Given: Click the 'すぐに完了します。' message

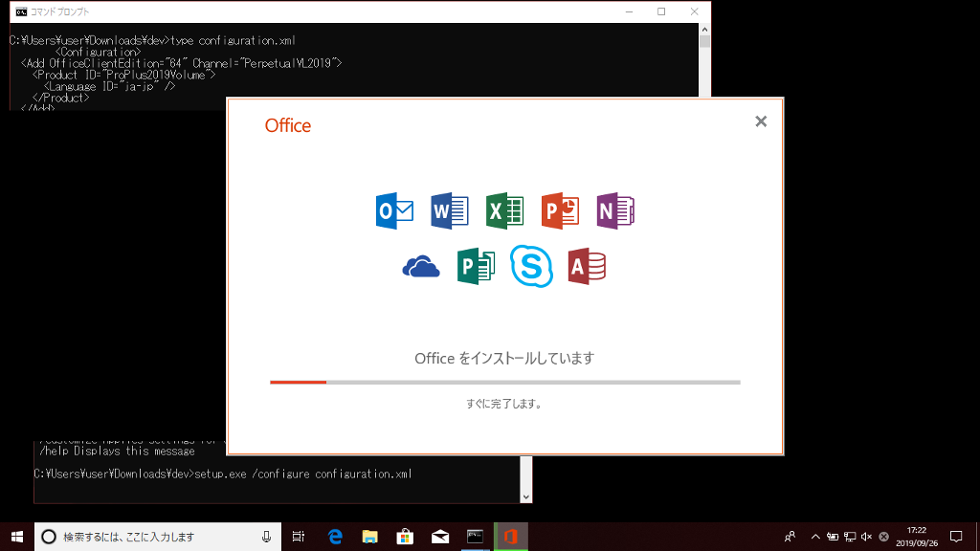Looking at the screenshot, I should tap(504, 404).
